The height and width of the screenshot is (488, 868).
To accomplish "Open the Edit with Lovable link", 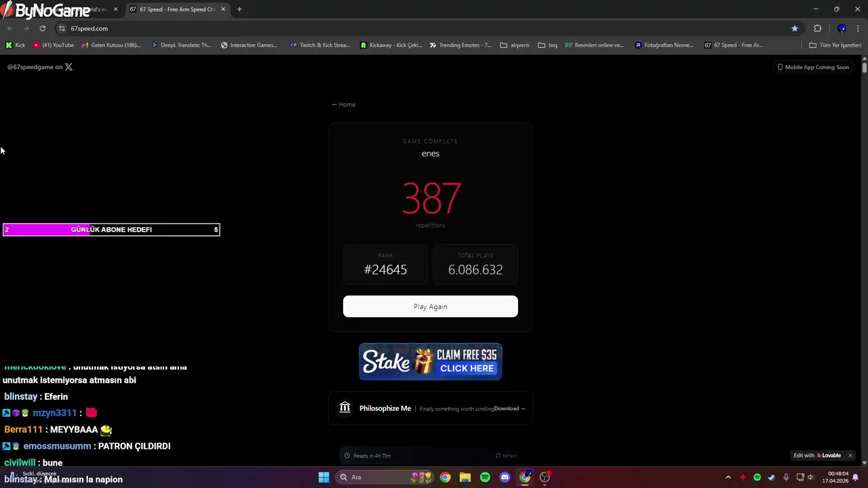I will (817, 455).
